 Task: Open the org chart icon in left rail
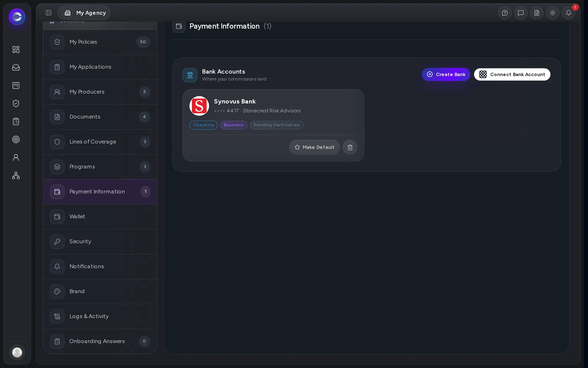(16, 176)
